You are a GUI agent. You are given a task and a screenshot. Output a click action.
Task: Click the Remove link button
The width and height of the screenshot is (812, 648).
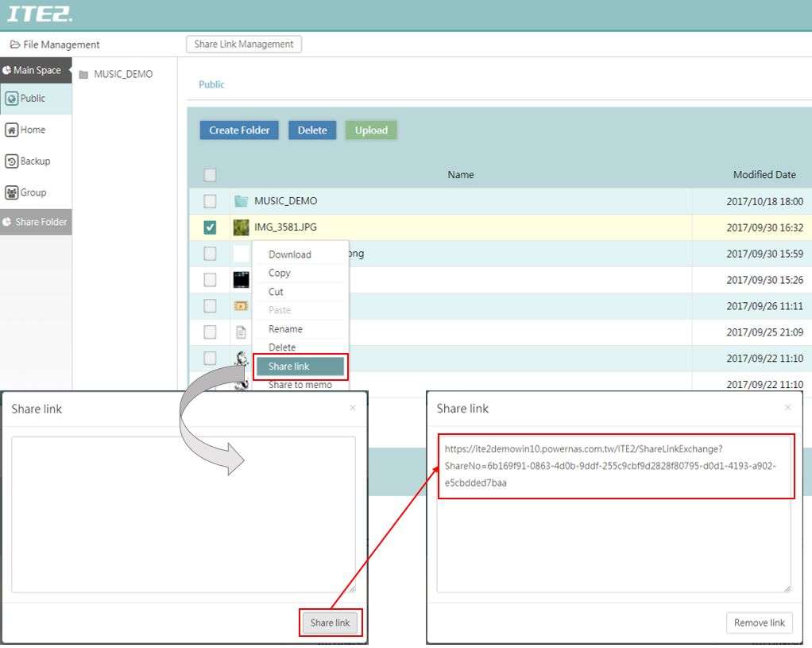coord(759,623)
